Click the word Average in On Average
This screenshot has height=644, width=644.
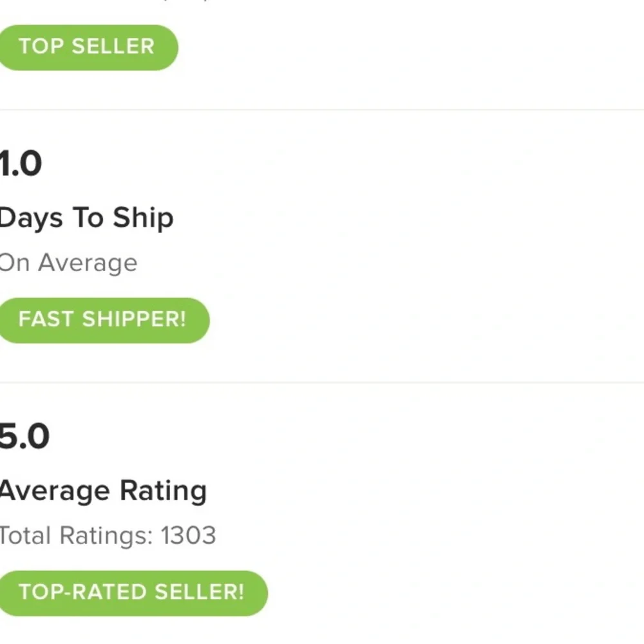(88, 263)
